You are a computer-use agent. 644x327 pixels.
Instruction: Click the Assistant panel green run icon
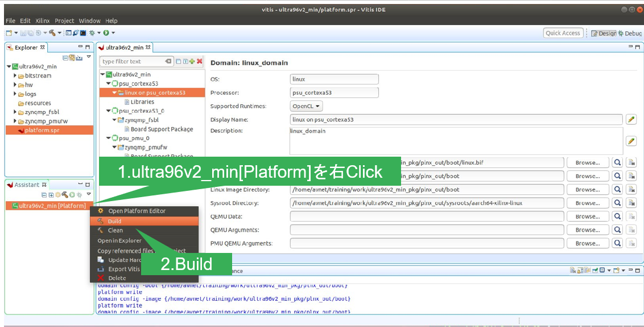point(72,195)
